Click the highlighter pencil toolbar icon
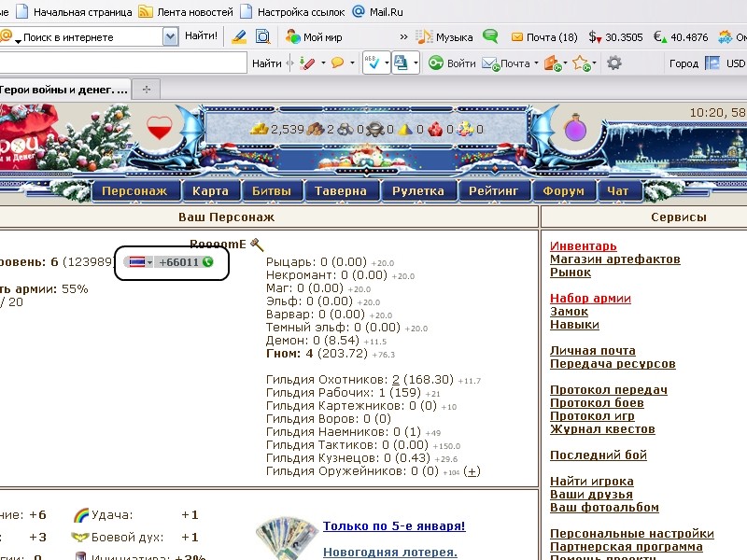Viewport: 747px width, 560px height. (239, 37)
